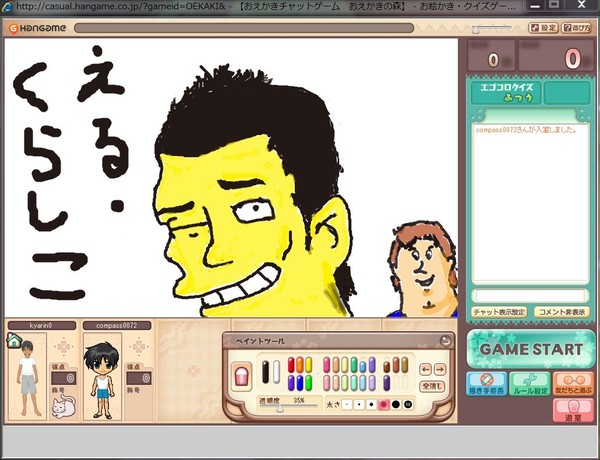Image resolution: width=600 pixels, height=460 pixels.
Task: Pick the black paint color
Action: [266, 372]
